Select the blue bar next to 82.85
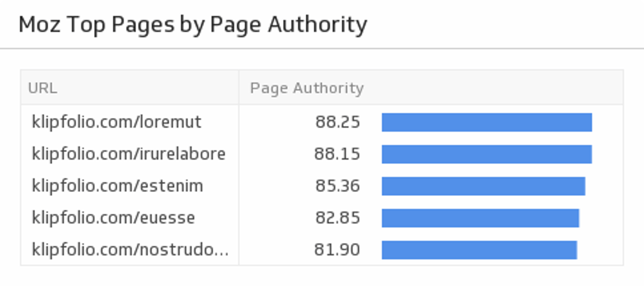This screenshot has width=644, height=286. pos(480,218)
